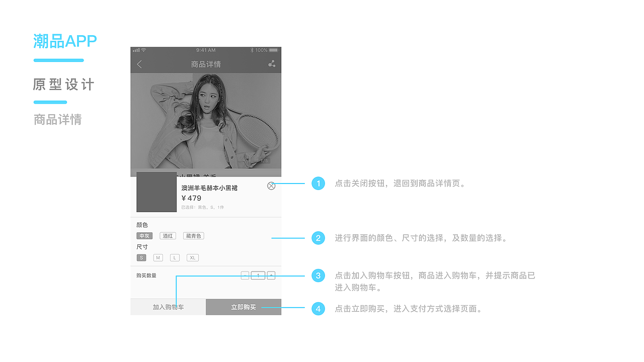
Task: Click the numbered annotation badge 1
Action: click(318, 184)
